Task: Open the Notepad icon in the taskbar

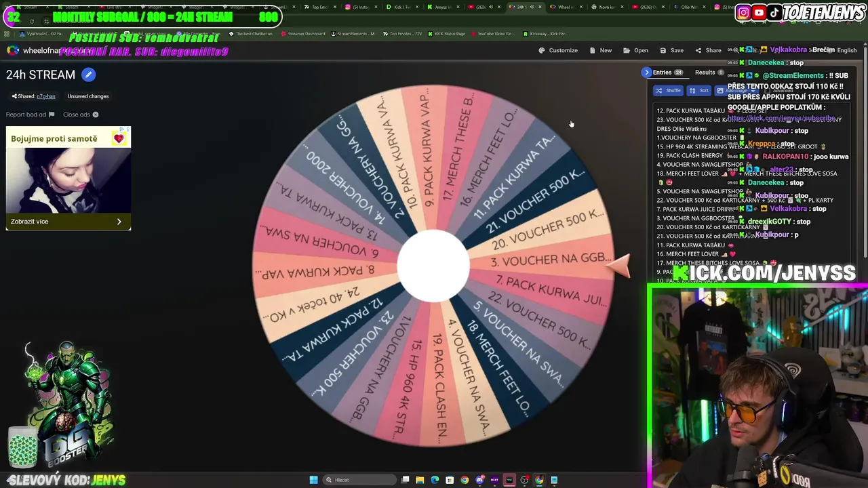Action: (x=554, y=480)
